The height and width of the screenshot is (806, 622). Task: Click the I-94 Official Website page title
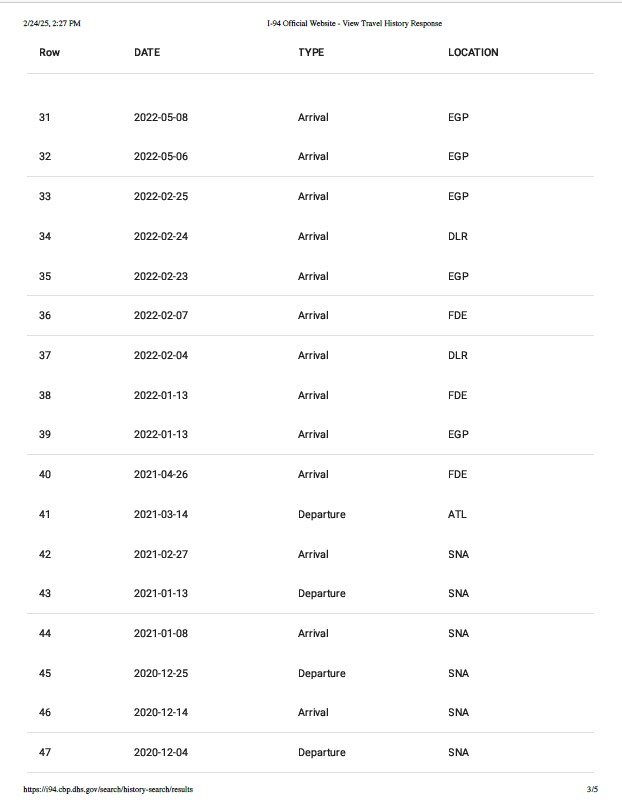pos(354,23)
